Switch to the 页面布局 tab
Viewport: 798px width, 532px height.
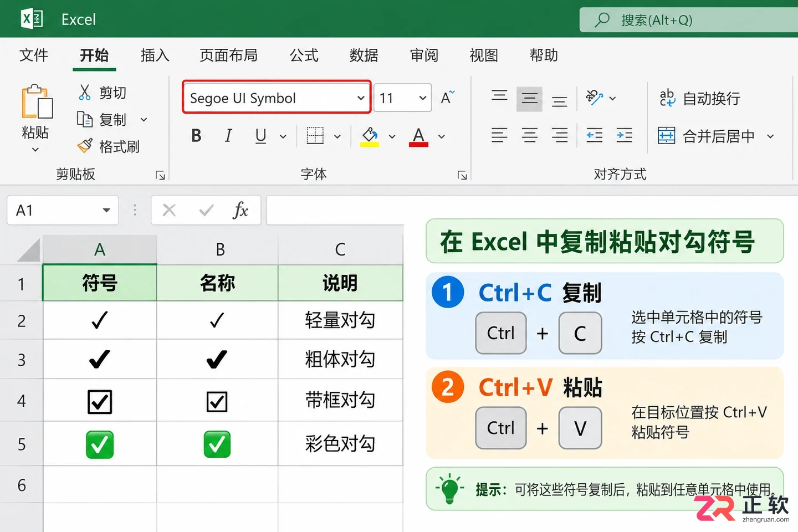(228, 55)
